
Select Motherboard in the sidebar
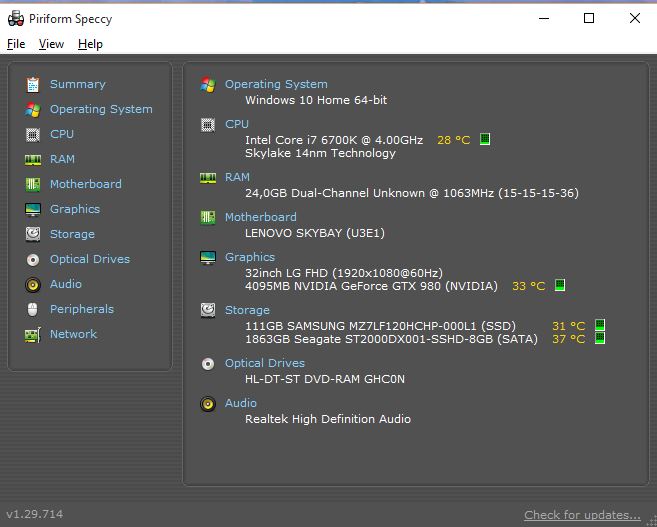click(x=85, y=184)
